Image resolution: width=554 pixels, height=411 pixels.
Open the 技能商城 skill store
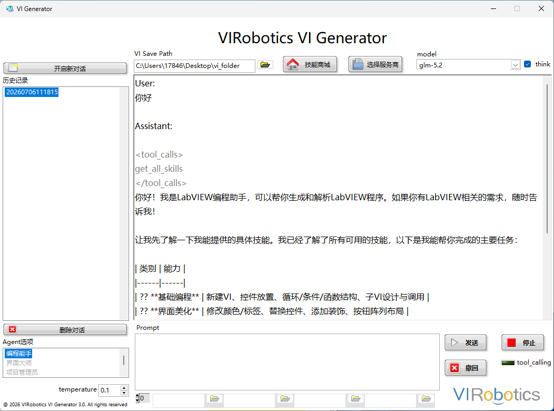point(310,65)
